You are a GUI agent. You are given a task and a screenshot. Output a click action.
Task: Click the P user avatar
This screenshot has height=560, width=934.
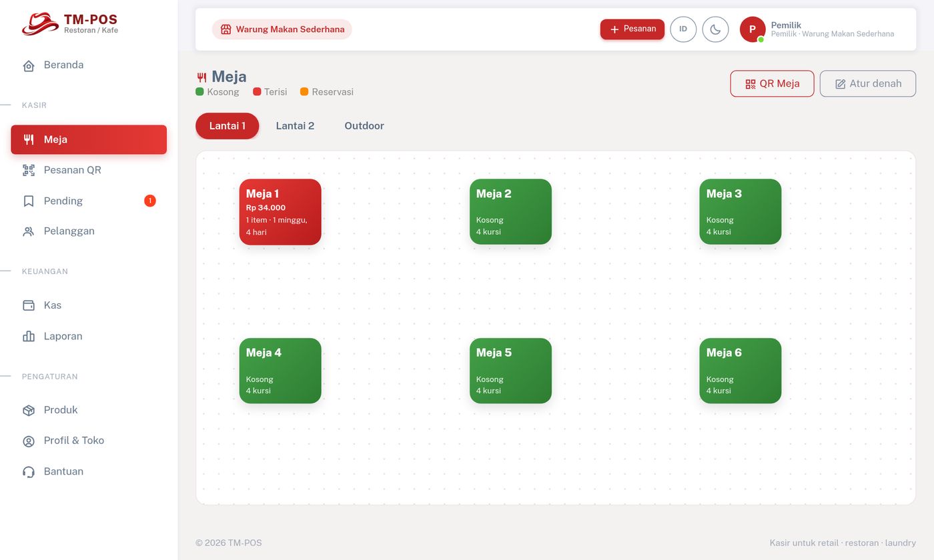753,29
